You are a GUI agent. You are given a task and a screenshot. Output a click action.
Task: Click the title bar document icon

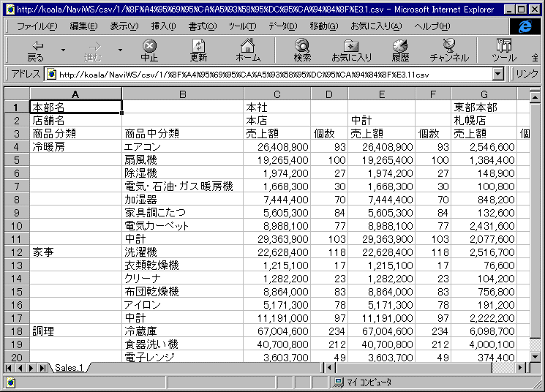[10, 9]
